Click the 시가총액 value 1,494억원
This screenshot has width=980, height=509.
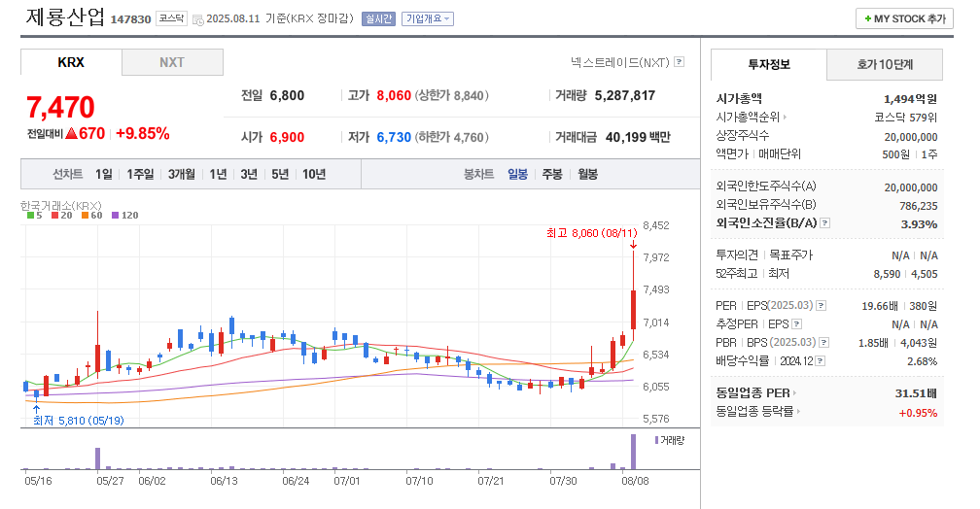point(910,99)
